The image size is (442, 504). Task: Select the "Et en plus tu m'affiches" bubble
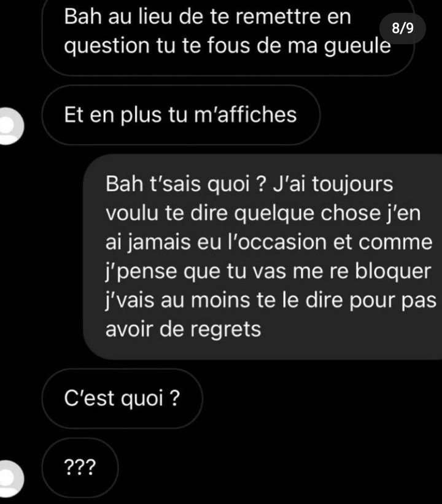180,115
